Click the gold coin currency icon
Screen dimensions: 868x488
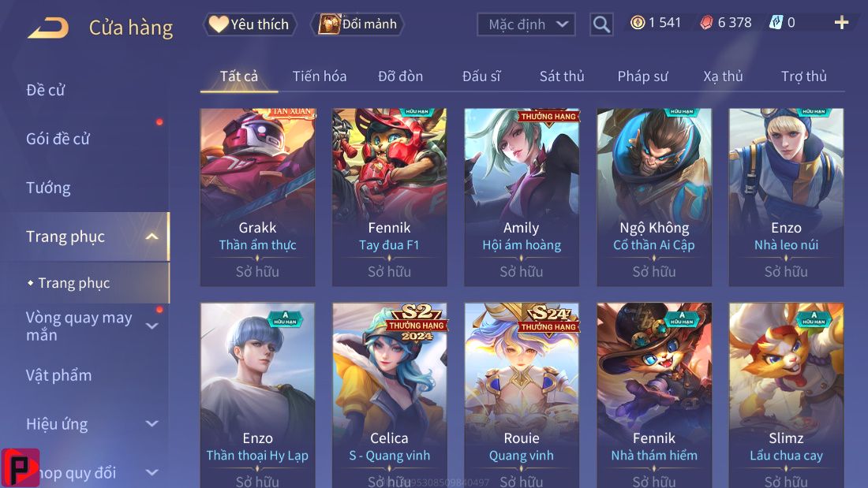[x=638, y=23]
